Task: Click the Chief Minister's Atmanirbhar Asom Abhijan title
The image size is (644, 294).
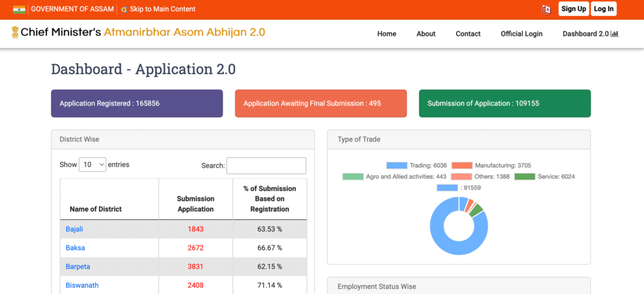Action: pyautogui.click(x=143, y=32)
